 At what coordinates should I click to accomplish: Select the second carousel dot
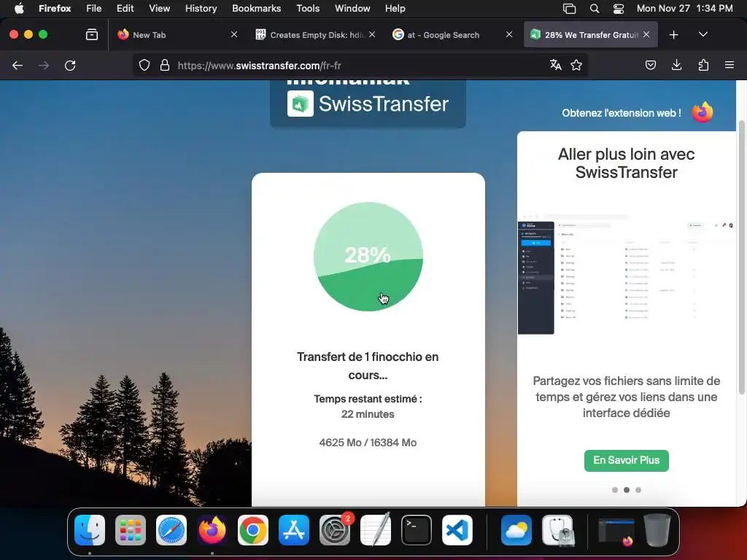pyautogui.click(x=627, y=489)
